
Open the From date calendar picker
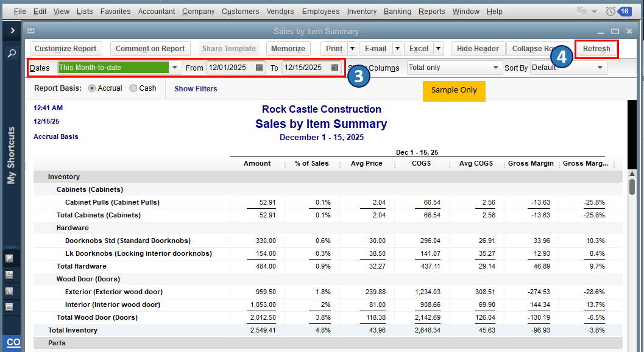coord(259,68)
